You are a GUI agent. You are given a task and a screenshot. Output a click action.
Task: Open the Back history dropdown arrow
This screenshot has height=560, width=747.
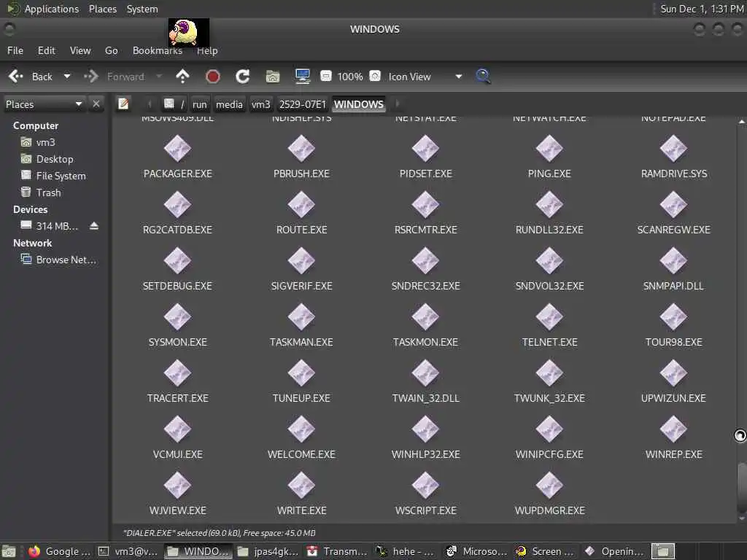click(67, 76)
